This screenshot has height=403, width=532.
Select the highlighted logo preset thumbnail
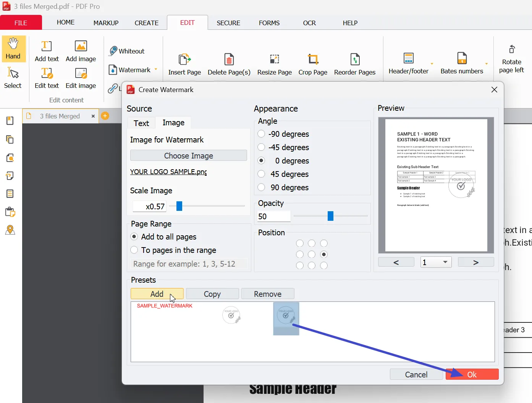pyautogui.click(x=286, y=319)
